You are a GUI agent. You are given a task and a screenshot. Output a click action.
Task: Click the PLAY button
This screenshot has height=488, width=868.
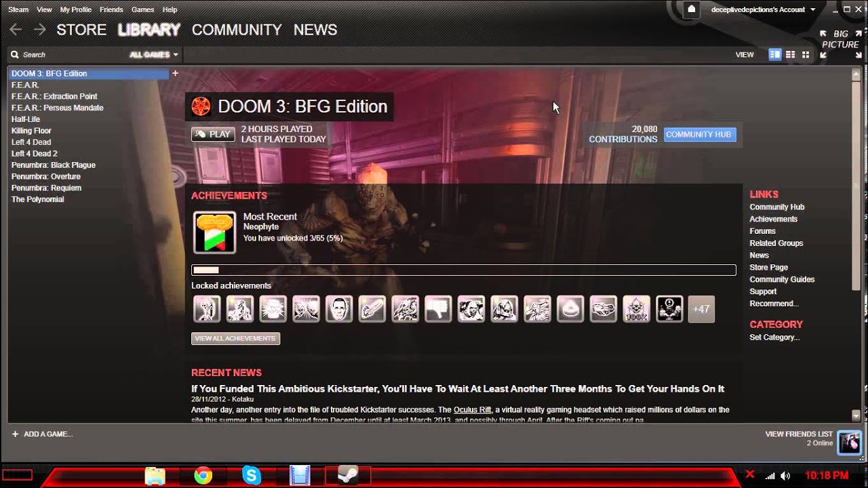[x=213, y=134]
